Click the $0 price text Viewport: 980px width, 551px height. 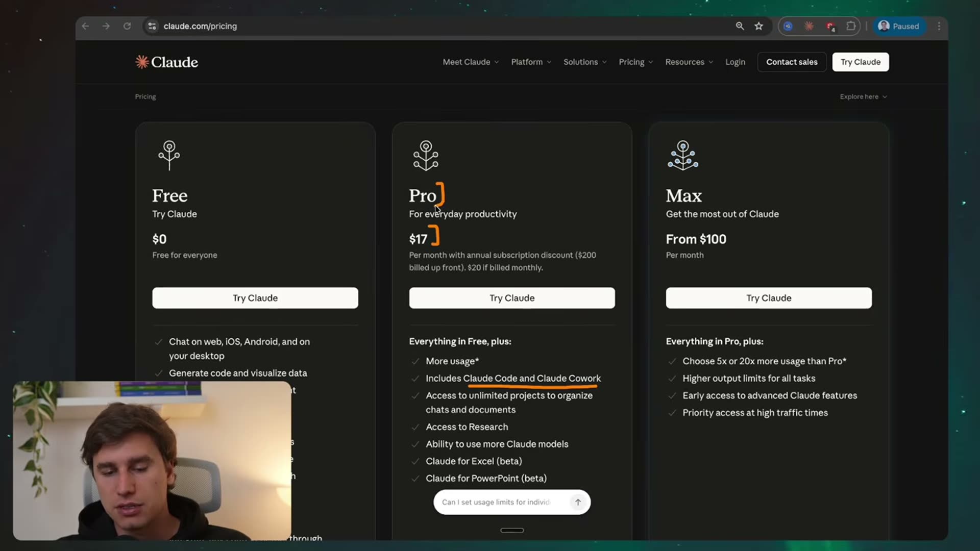[x=159, y=239]
